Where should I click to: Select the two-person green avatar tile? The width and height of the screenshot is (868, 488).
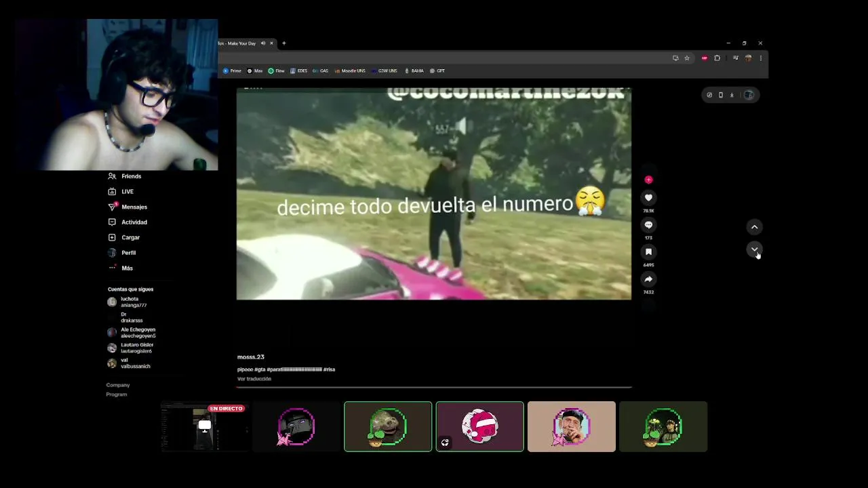click(663, 427)
